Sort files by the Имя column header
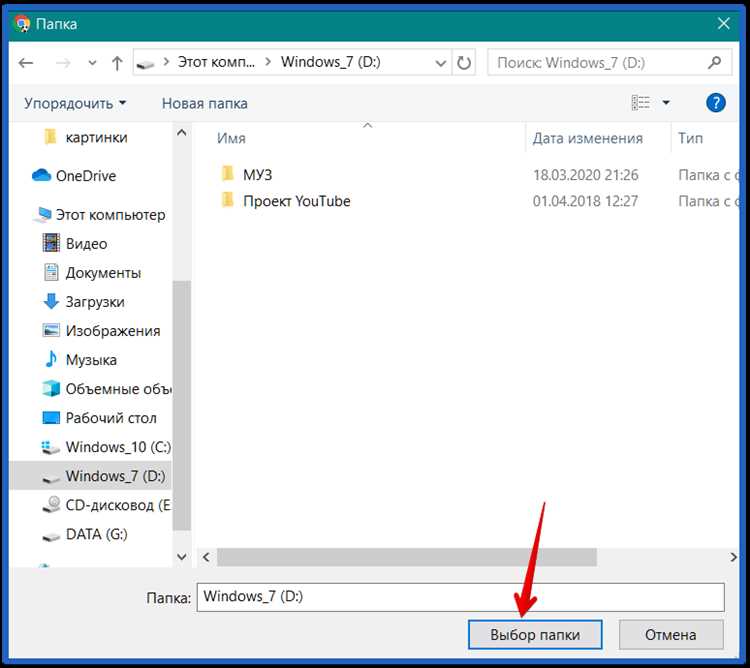 [231, 139]
